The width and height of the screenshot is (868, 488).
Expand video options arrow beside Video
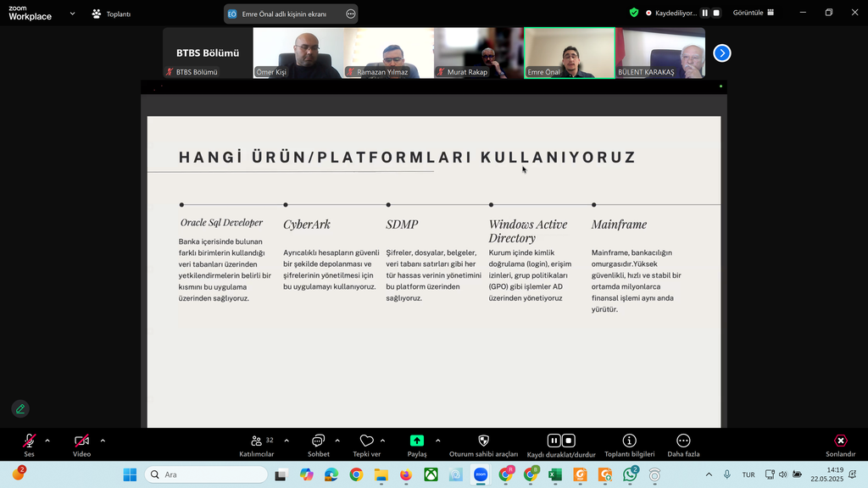point(103,441)
